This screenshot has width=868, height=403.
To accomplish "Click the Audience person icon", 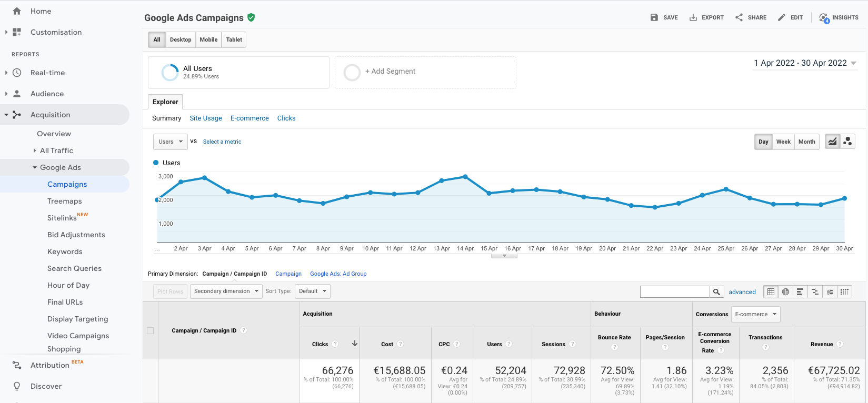I will click(17, 94).
